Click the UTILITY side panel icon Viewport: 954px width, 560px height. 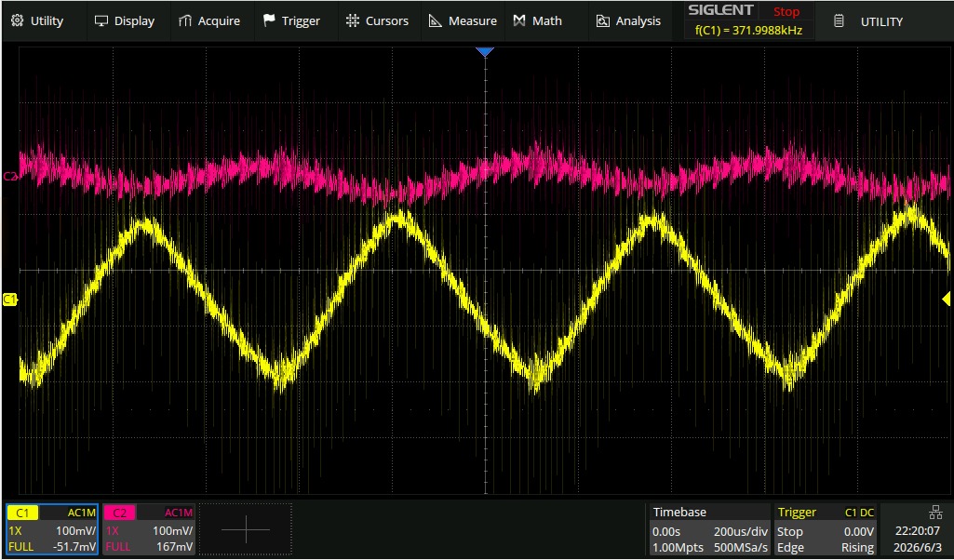pos(839,21)
